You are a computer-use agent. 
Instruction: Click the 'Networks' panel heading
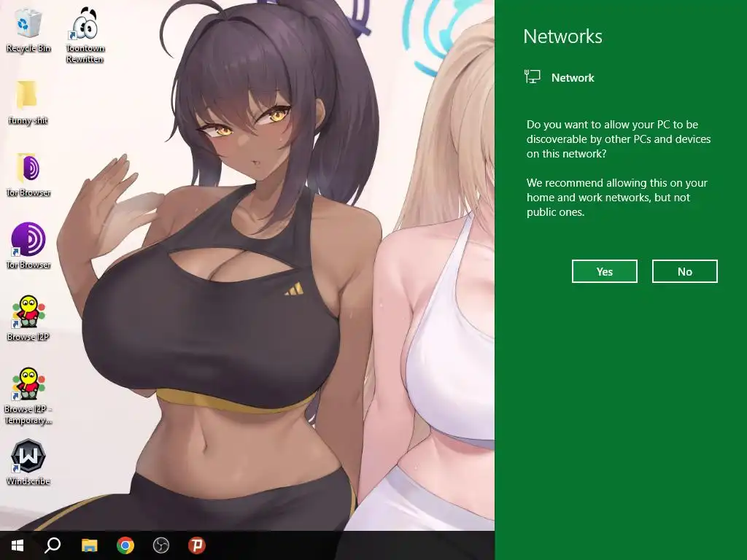(x=562, y=36)
